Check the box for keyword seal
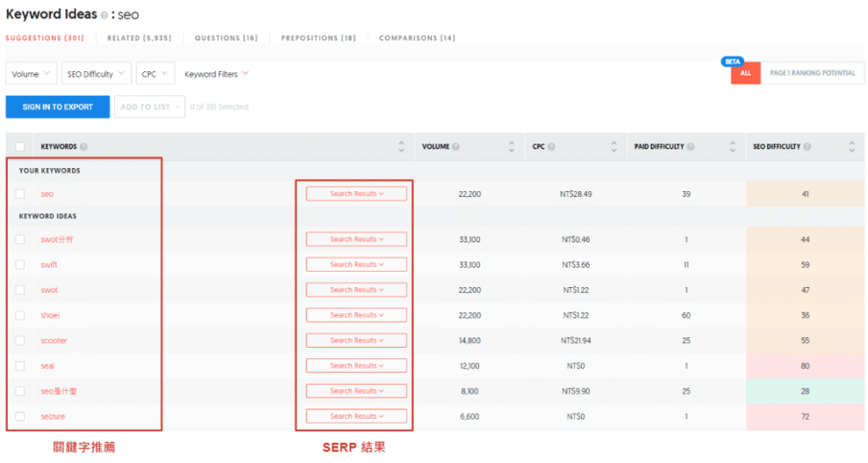 (20, 366)
